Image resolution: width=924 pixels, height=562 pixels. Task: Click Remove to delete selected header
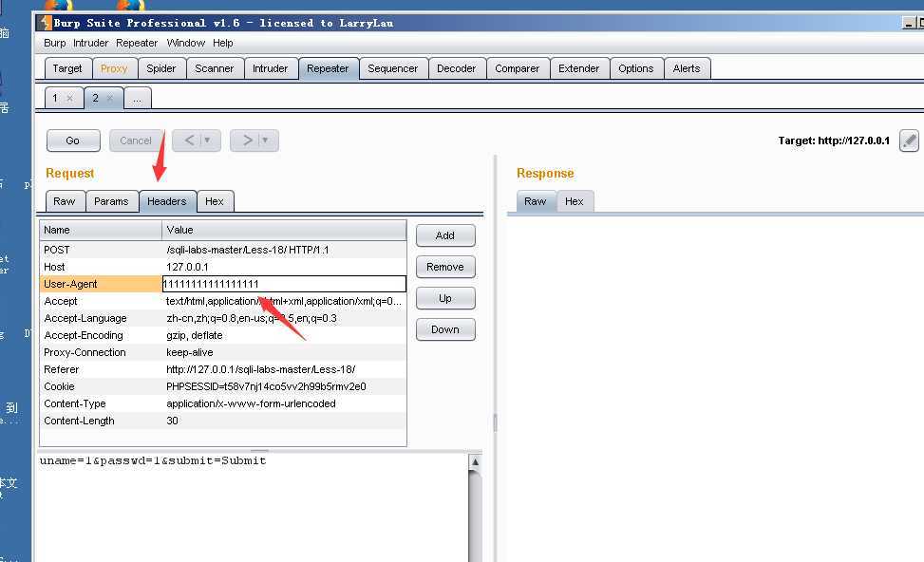click(445, 267)
